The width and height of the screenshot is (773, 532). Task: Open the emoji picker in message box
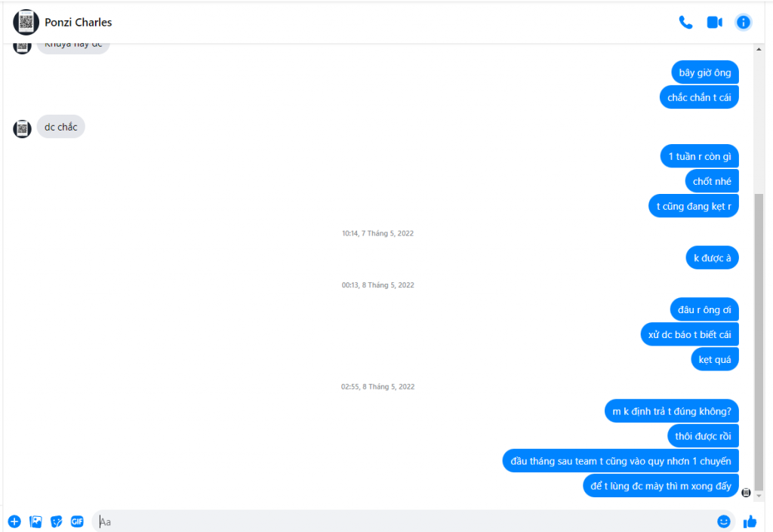pyautogui.click(x=723, y=521)
